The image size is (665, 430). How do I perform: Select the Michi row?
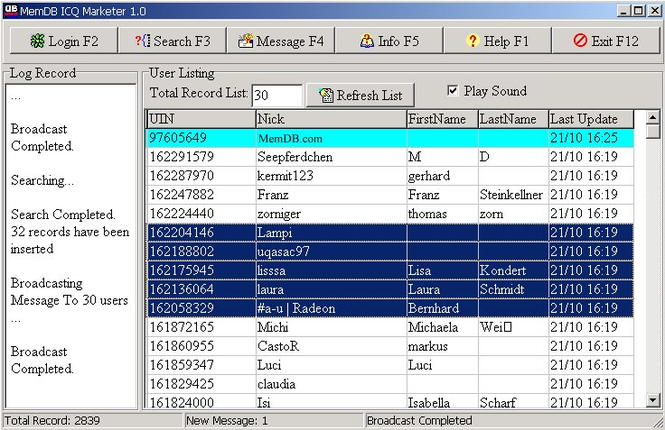(x=390, y=327)
